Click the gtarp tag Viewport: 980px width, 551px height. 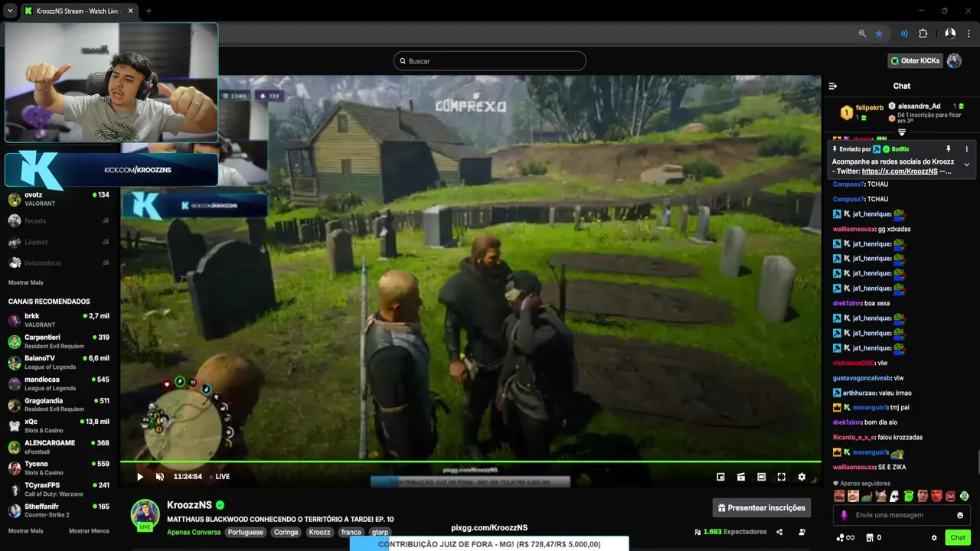pyautogui.click(x=380, y=532)
